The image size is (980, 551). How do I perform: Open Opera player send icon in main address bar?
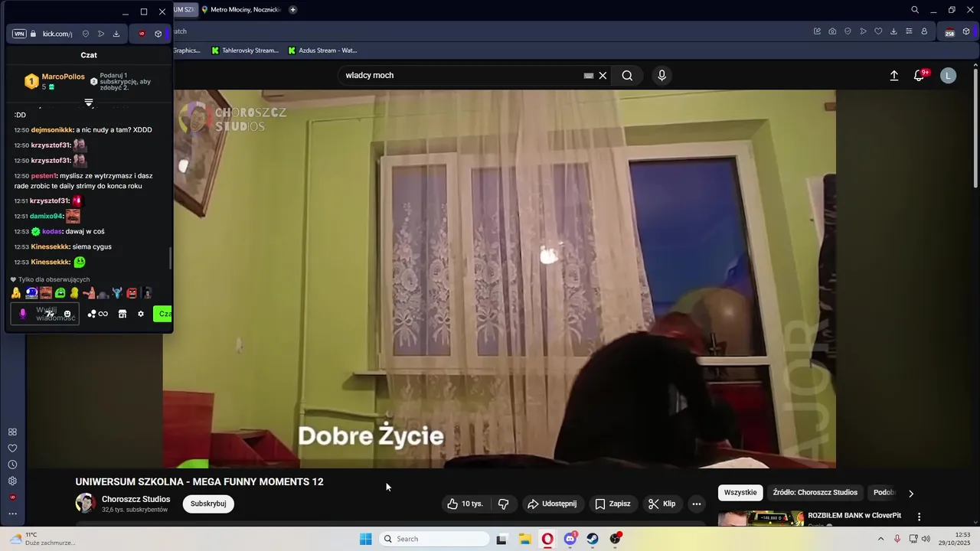point(863,31)
